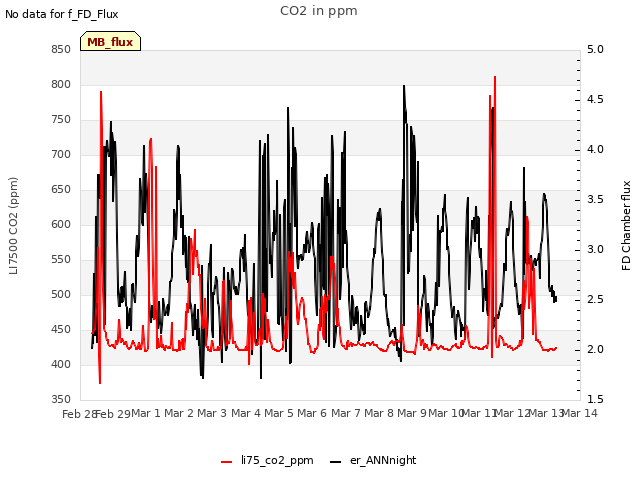Image resolution: width=640 pixels, height=480 pixels.
Task: Click the black er_ANNnight legend swatch
Action: (336, 462)
